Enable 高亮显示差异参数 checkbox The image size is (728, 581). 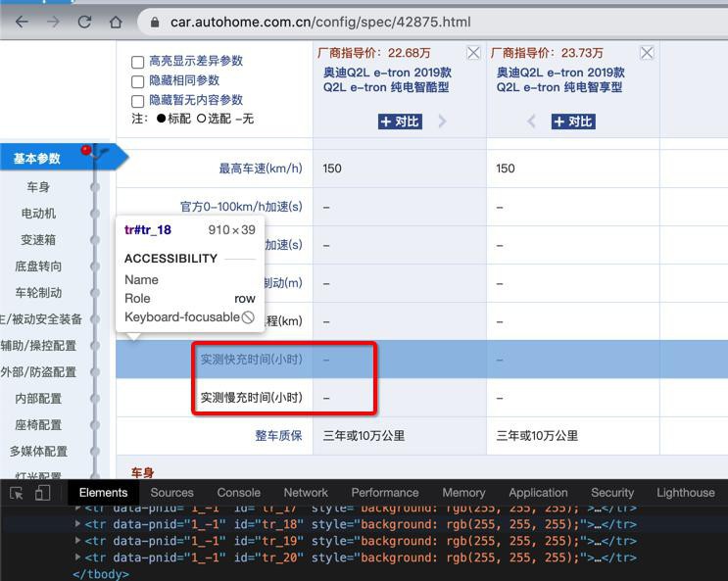(x=137, y=62)
